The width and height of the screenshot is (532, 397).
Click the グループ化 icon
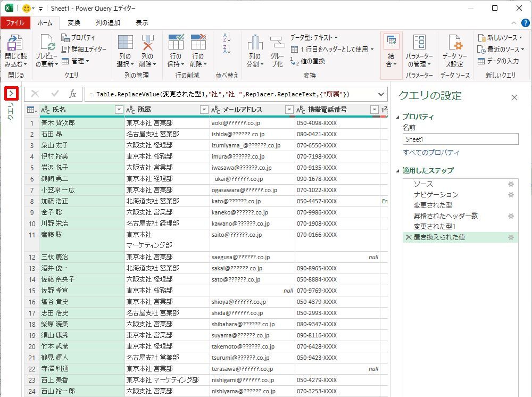[277, 43]
